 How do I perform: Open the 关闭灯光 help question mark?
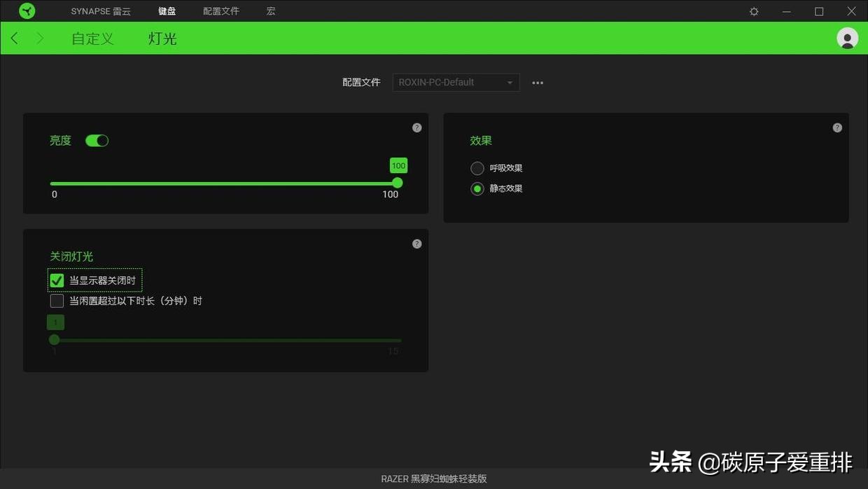[416, 243]
